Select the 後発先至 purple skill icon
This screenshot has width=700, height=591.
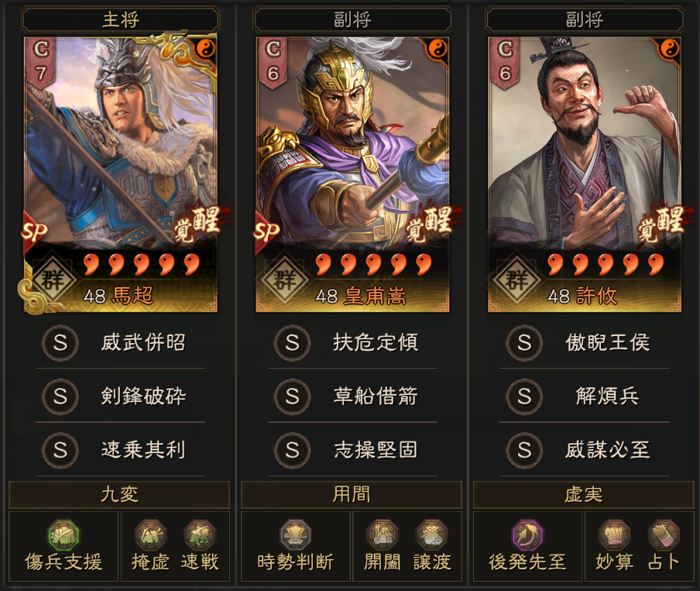pyautogui.click(x=527, y=534)
